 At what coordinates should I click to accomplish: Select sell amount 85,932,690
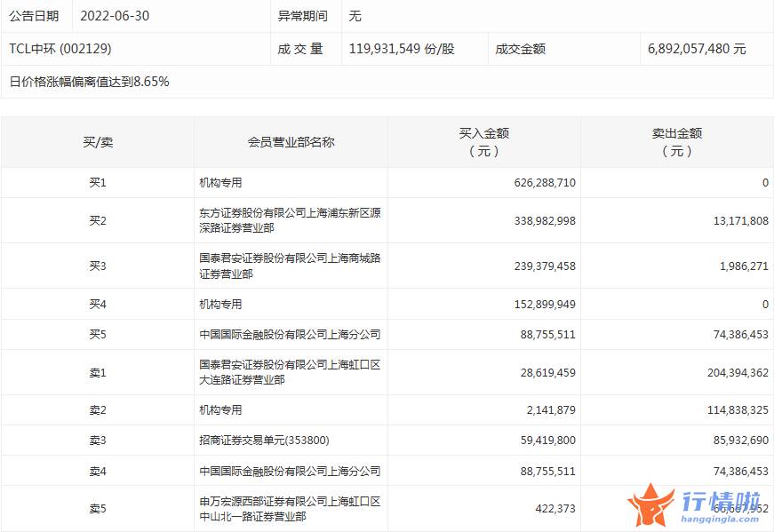(x=741, y=440)
